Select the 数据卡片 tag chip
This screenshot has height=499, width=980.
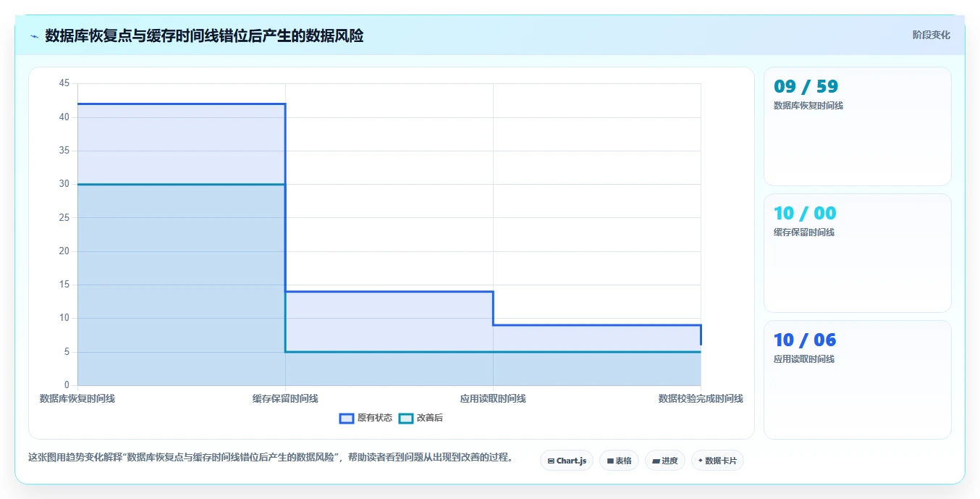point(717,461)
